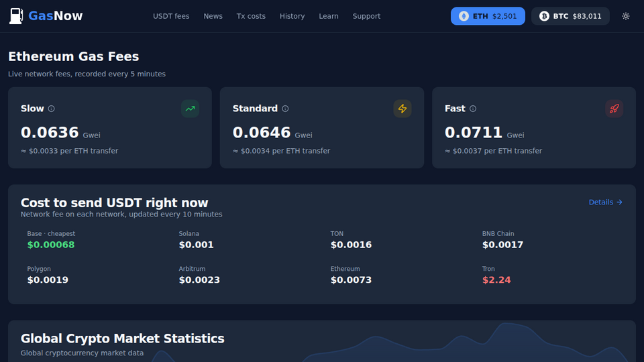Click the red rocket icon on Fast card

click(x=614, y=109)
